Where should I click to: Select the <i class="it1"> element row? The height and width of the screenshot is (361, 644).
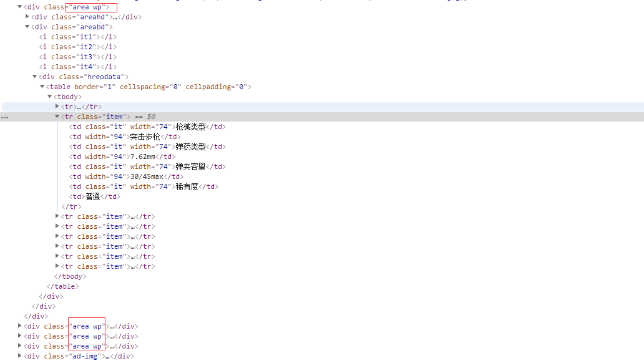tap(77, 37)
